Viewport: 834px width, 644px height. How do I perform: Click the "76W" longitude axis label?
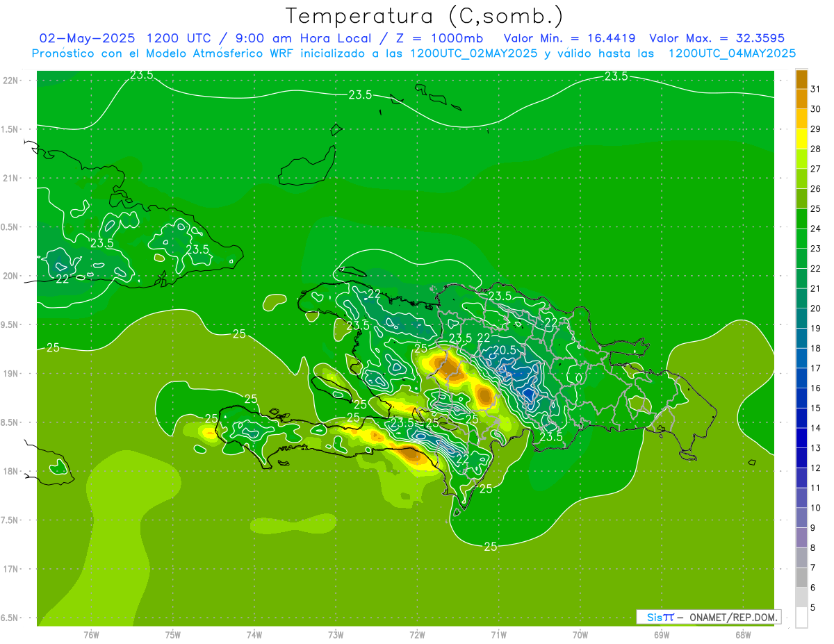[x=91, y=635]
